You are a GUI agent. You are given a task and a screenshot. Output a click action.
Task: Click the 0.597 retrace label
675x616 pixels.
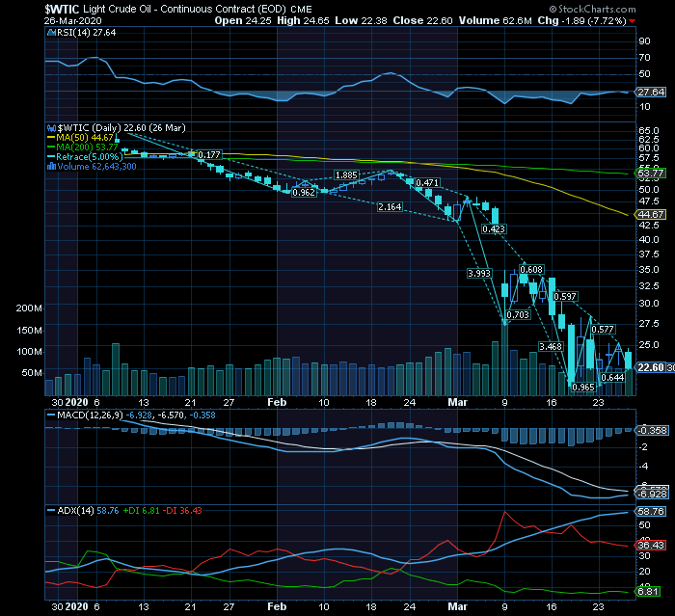tap(565, 297)
